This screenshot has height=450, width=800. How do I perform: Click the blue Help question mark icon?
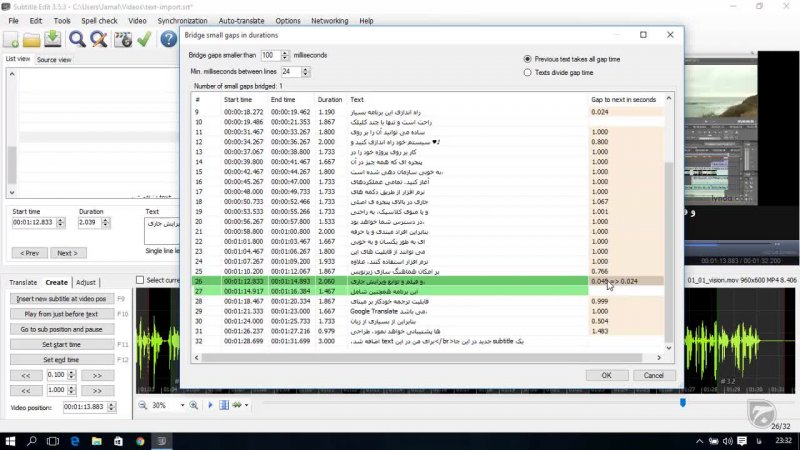(167, 40)
